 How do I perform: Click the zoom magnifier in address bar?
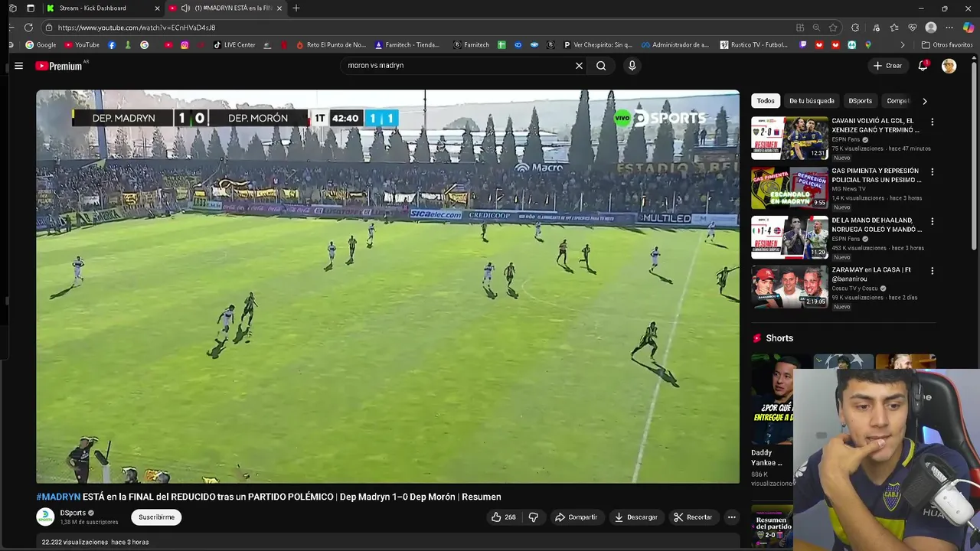[x=816, y=28]
